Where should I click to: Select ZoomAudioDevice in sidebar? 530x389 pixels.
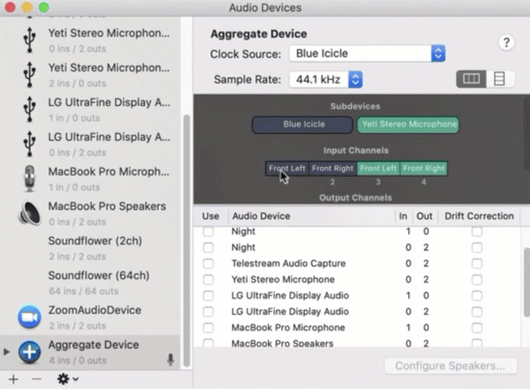click(91, 317)
